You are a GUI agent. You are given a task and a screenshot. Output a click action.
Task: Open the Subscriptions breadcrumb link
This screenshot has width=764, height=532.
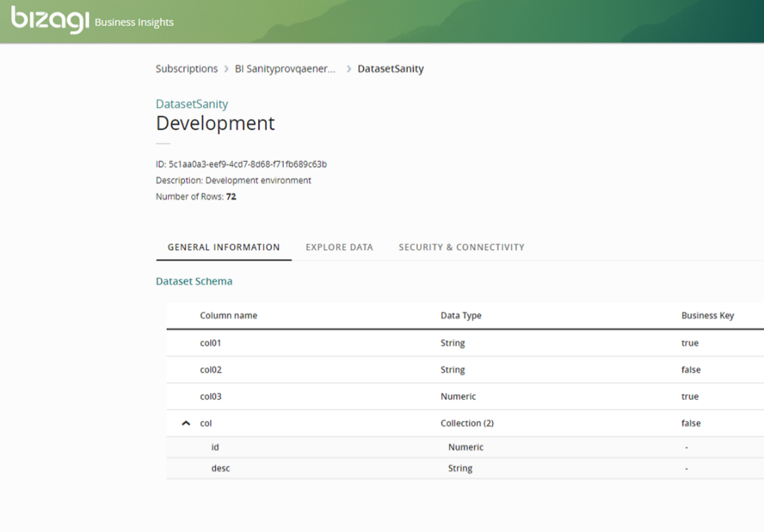pos(186,69)
